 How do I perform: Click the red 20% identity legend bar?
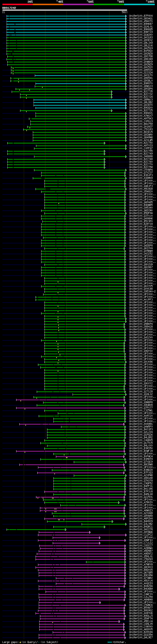[x=17, y=4]
